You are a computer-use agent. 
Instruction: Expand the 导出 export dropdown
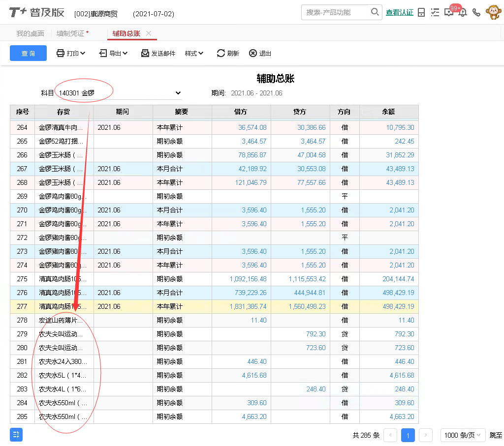coord(113,53)
